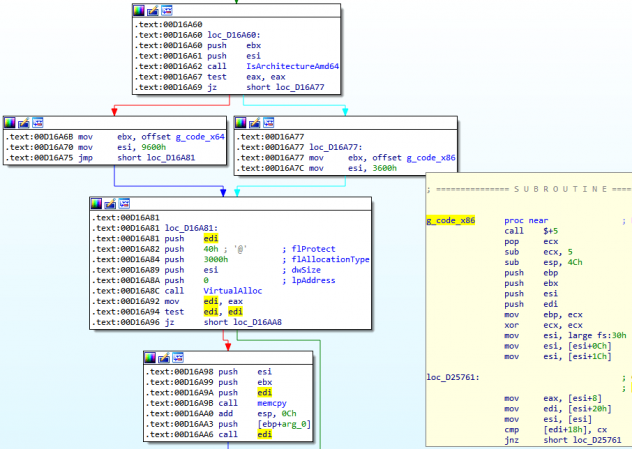Click the pencil icon on the g_code_x64 block
The image size is (632, 449).
coord(24,122)
